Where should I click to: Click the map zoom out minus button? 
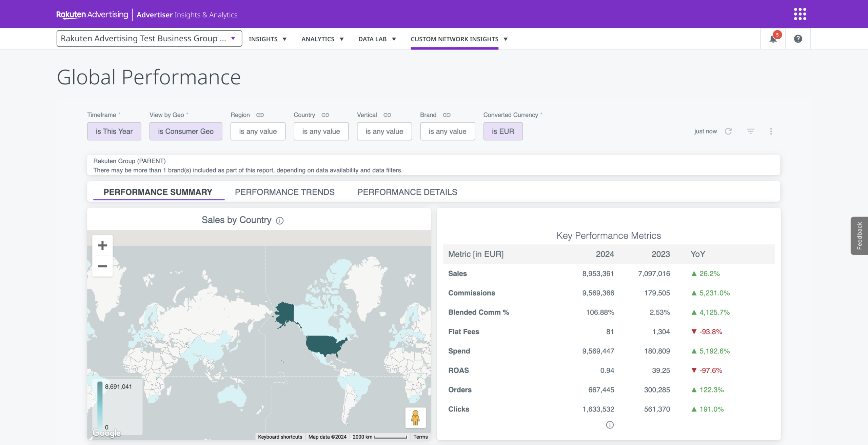coord(102,266)
